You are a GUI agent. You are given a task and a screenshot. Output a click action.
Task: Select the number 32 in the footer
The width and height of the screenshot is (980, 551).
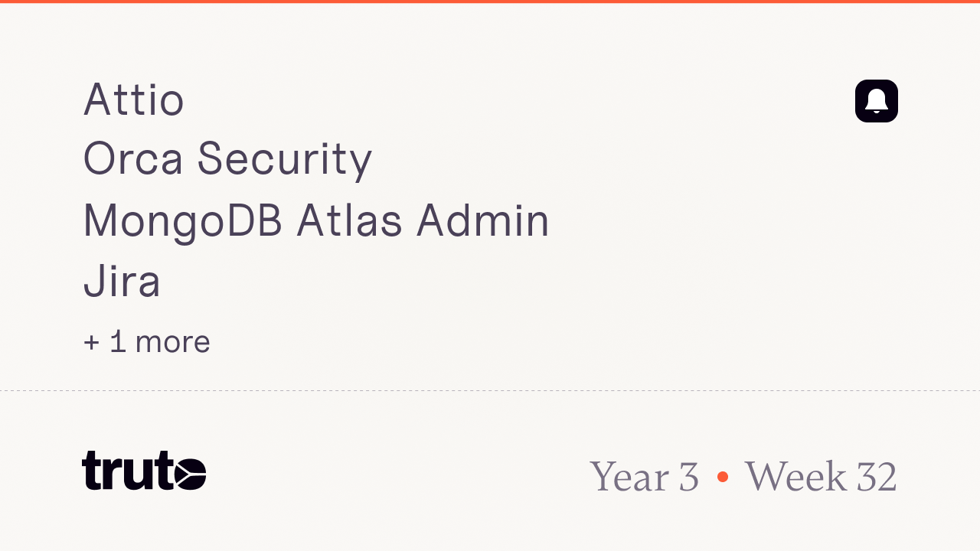(876, 476)
